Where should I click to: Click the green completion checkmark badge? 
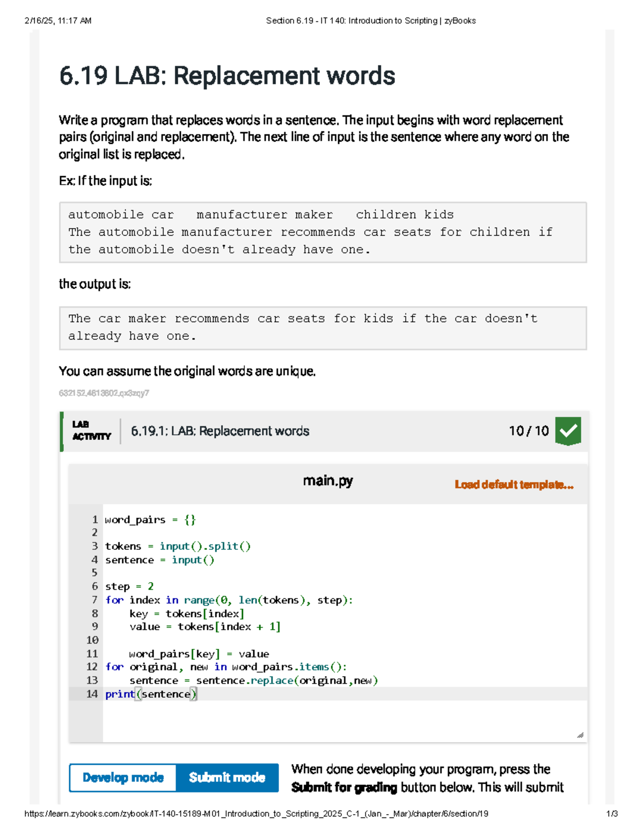[568, 431]
